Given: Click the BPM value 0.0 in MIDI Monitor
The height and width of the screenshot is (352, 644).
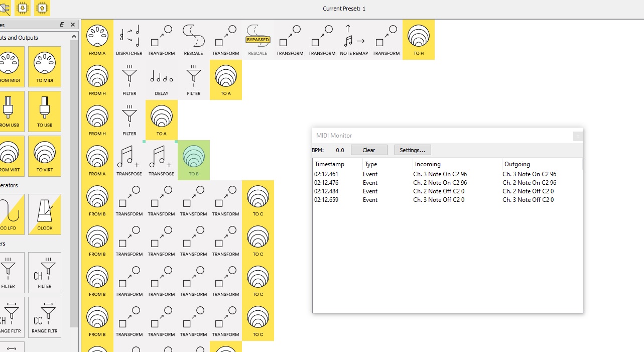Looking at the screenshot, I should [x=340, y=150].
